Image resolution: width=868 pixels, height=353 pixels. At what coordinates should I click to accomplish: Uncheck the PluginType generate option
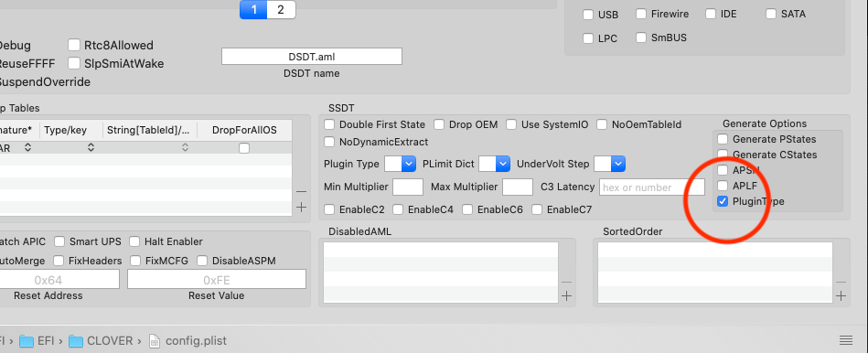[723, 201]
